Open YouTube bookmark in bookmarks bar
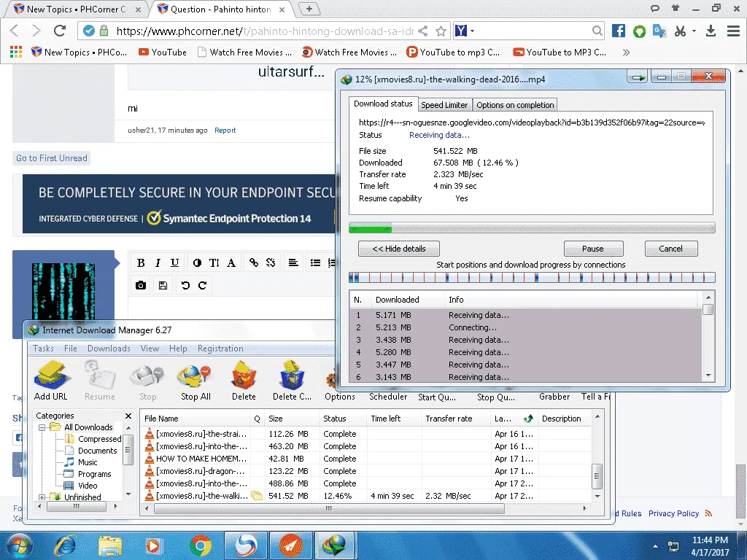The image size is (747, 560). tap(163, 52)
